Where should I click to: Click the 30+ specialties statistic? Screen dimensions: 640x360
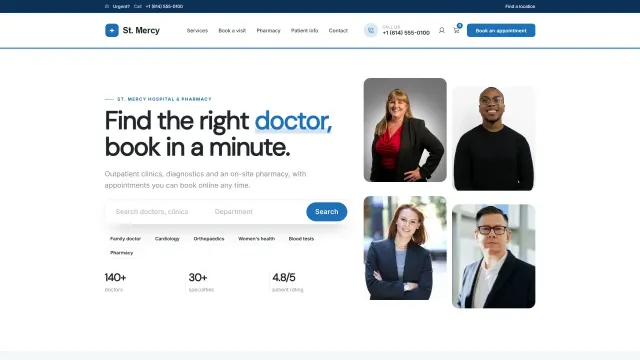point(201,282)
